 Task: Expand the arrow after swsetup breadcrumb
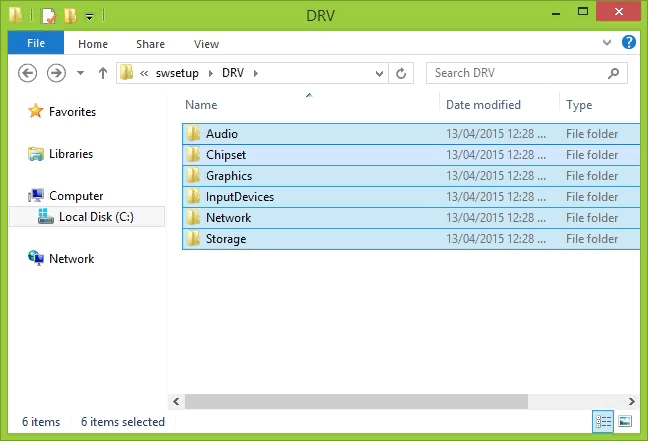click(211, 74)
